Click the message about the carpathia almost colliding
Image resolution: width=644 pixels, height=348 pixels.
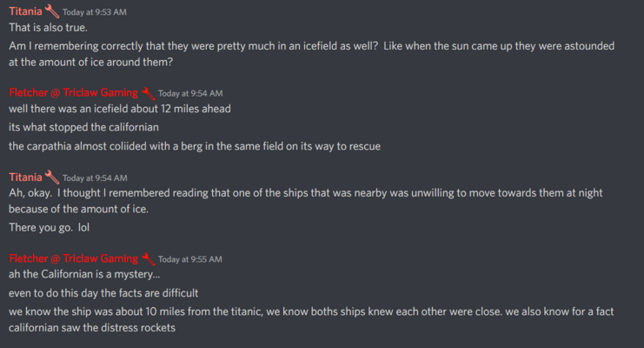[x=195, y=146]
